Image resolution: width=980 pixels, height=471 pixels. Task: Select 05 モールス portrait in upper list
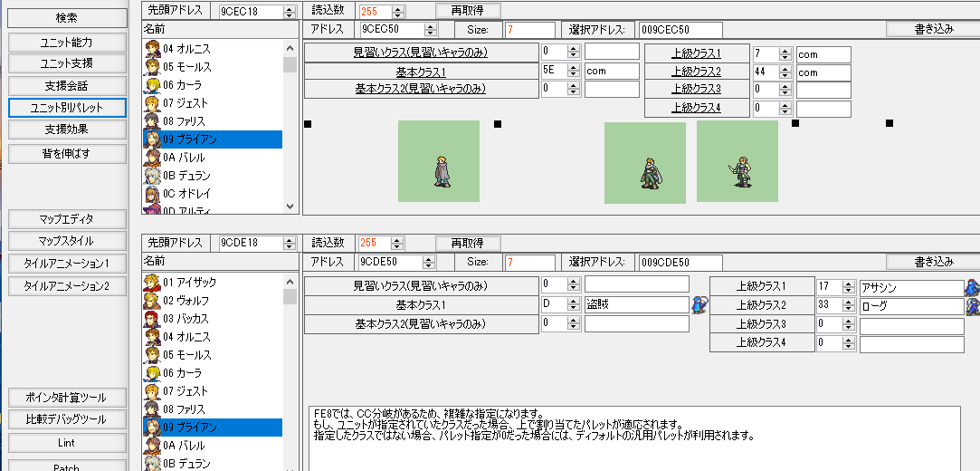point(152,66)
